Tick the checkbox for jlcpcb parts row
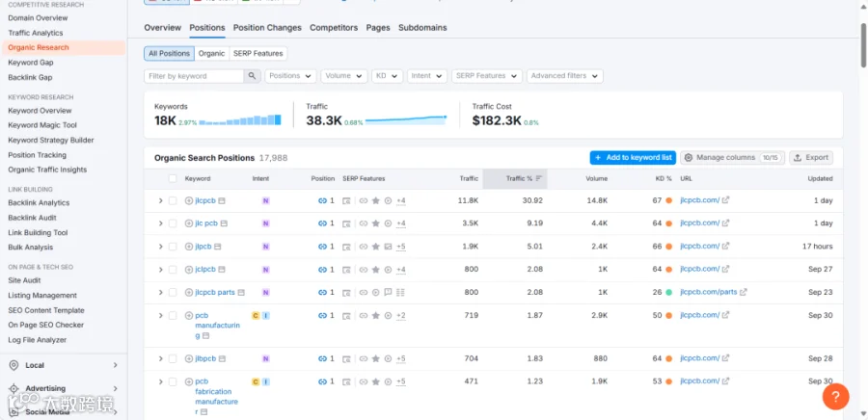 (x=173, y=292)
